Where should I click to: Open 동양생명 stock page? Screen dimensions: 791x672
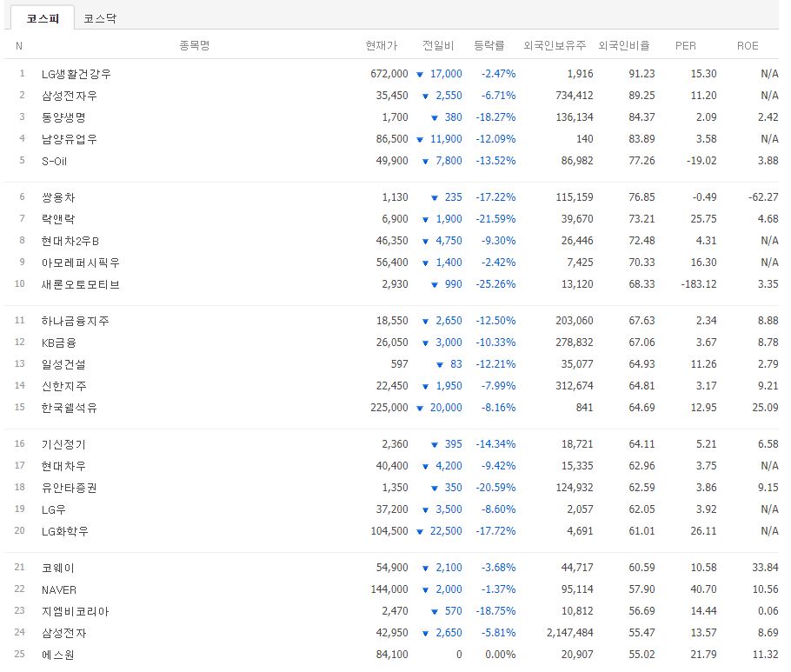coord(63,117)
